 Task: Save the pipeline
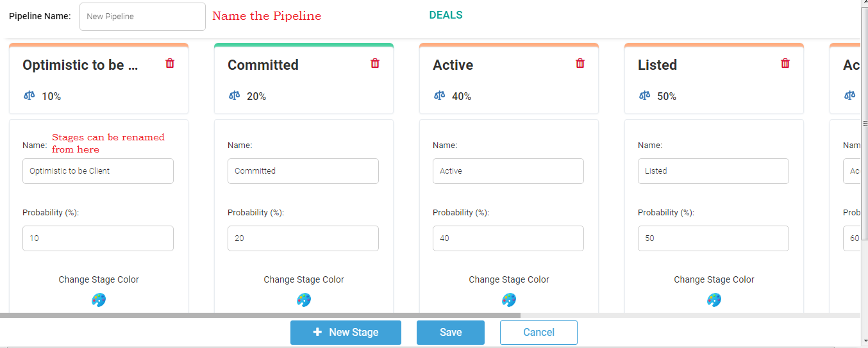[x=451, y=333]
